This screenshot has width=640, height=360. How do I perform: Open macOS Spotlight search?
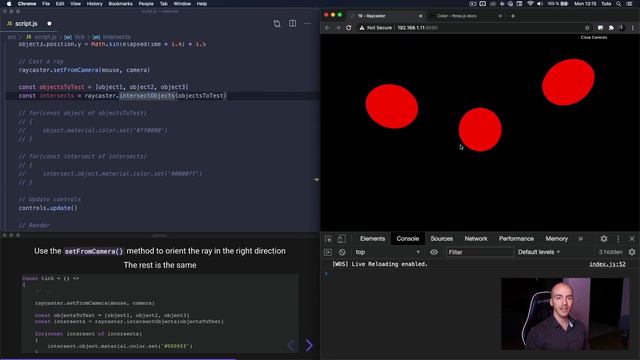619,4
